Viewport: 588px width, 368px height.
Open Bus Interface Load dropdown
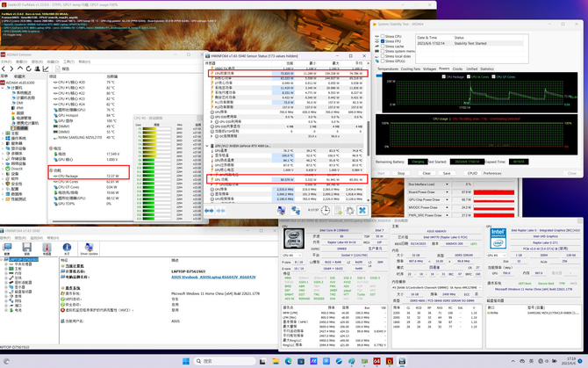click(447, 184)
